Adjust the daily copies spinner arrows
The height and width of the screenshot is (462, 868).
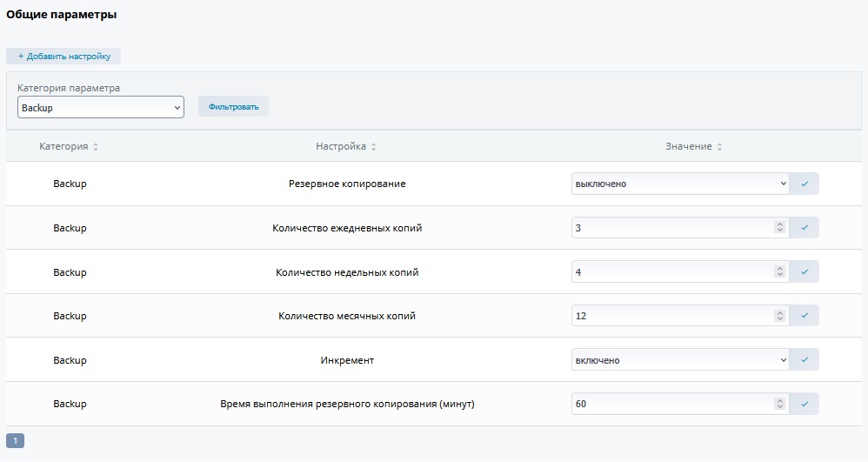coord(779,228)
